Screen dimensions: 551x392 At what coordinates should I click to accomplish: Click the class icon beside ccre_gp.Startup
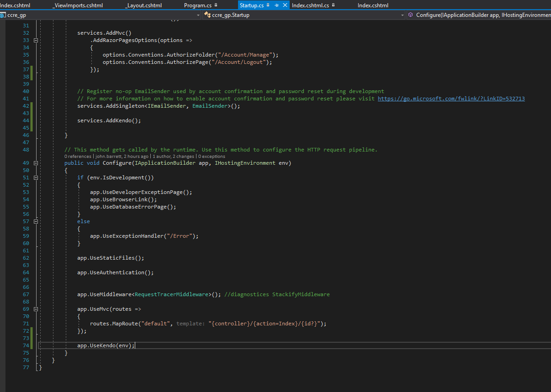207,15
